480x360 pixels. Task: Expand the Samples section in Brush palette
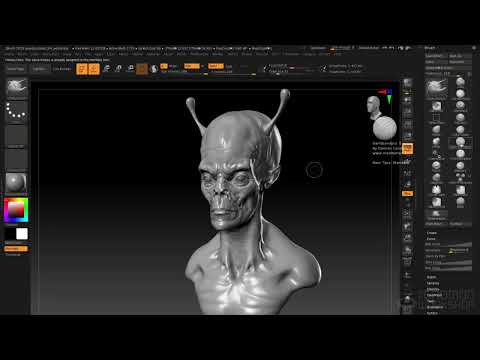coord(433,283)
